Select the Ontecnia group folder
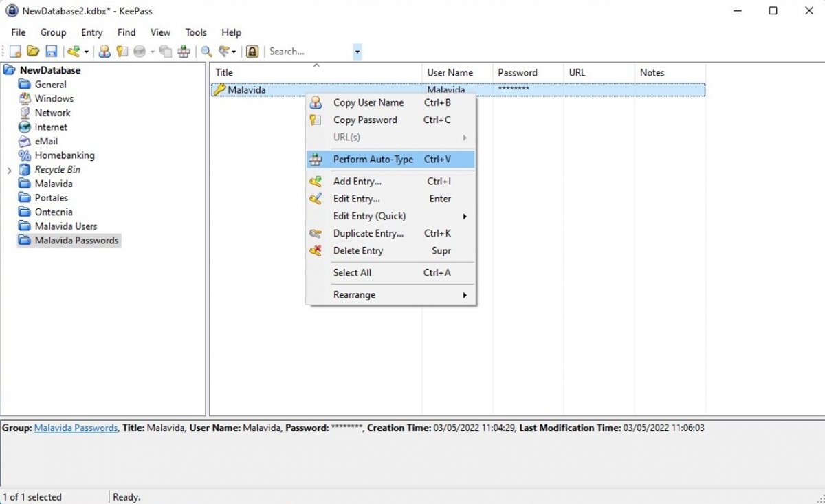Image resolution: width=825 pixels, height=504 pixels. [x=54, y=212]
